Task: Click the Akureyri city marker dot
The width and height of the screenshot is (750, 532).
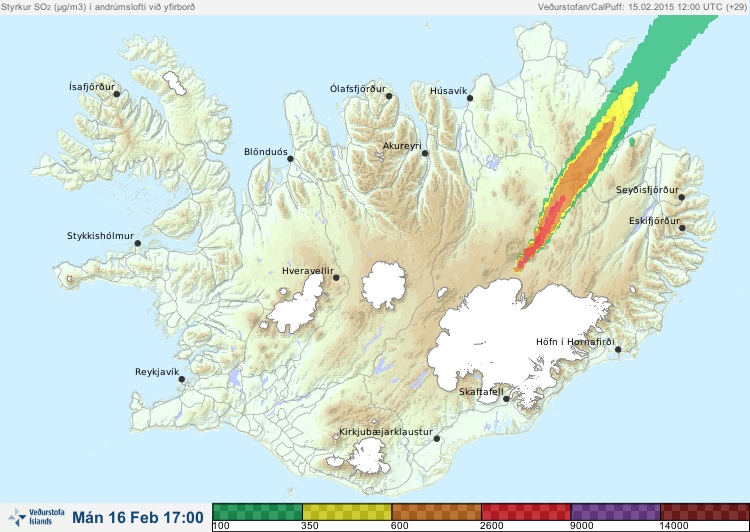Action: [425, 153]
